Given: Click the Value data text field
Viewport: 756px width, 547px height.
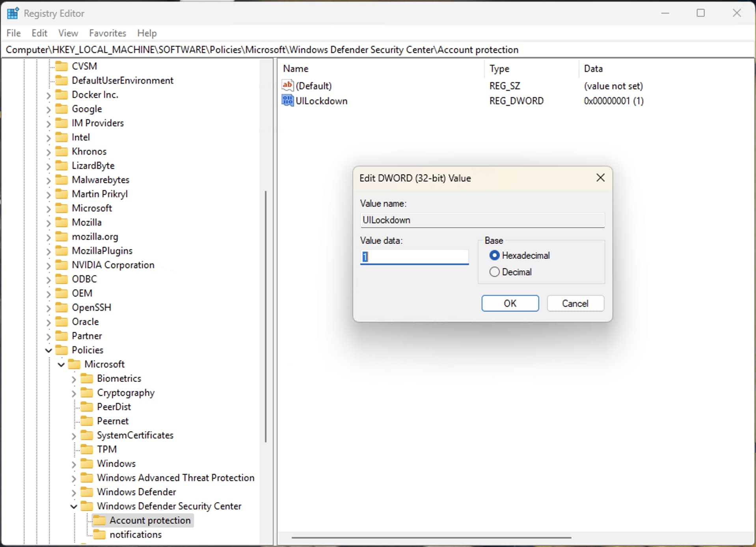Looking at the screenshot, I should (x=414, y=257).
